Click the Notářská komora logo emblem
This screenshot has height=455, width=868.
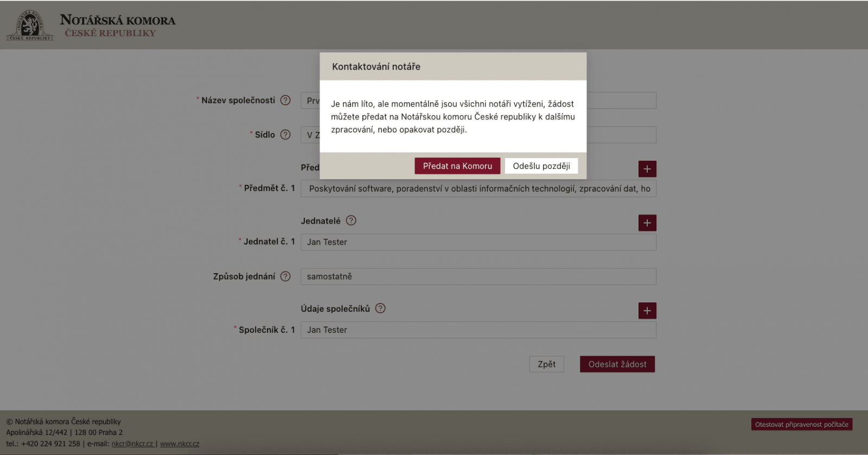30,25
